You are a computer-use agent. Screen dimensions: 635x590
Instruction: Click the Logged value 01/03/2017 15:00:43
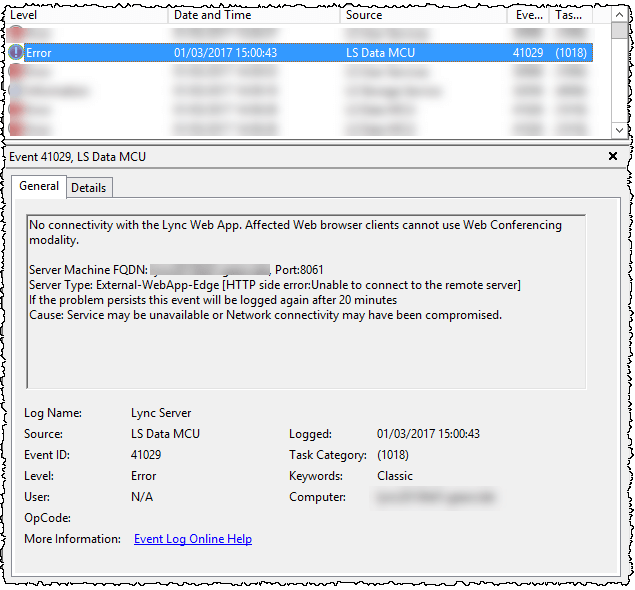pyautogui.click(x=428, y=434)
